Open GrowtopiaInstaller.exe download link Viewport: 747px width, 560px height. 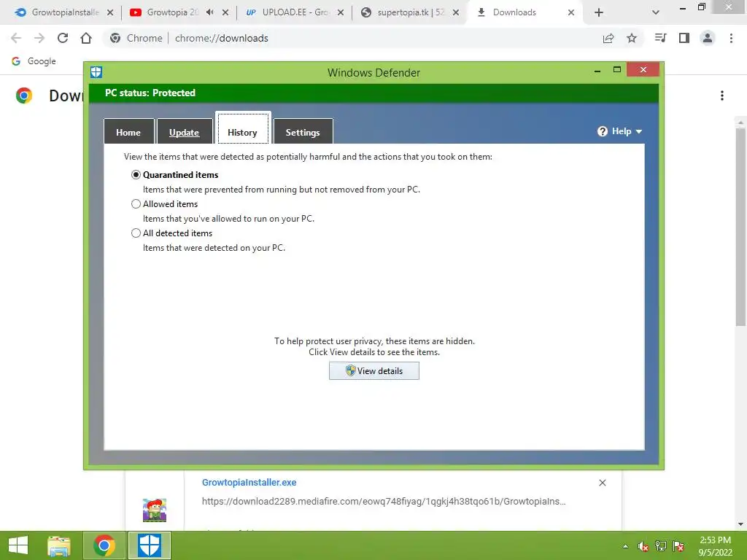coord(249,483)
